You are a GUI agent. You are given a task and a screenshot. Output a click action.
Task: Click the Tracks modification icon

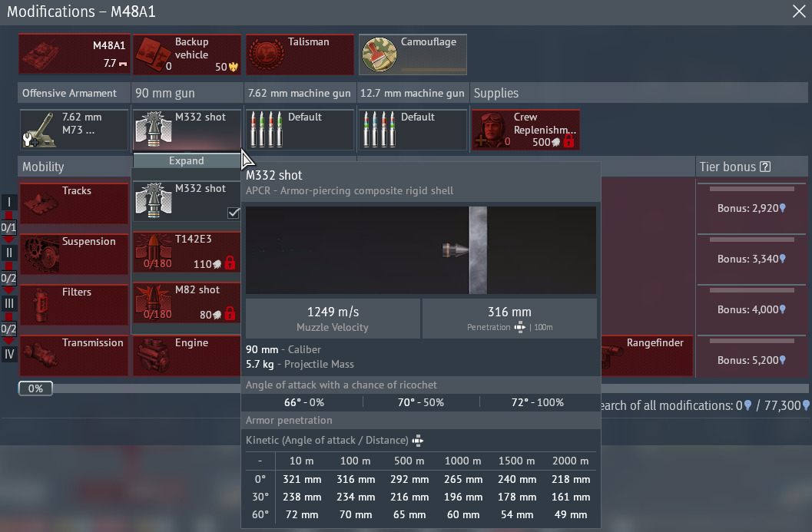[74, 203]
